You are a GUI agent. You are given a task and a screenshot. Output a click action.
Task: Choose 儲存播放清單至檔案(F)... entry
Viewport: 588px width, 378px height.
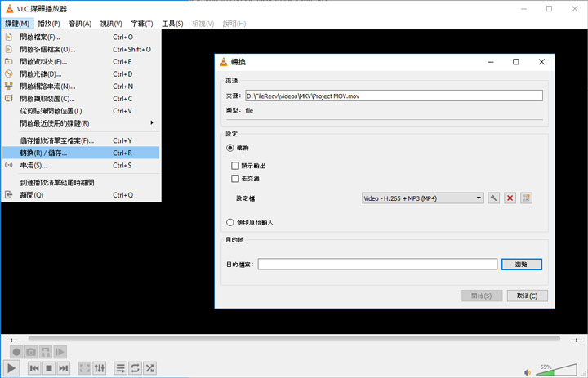[81, 140]
